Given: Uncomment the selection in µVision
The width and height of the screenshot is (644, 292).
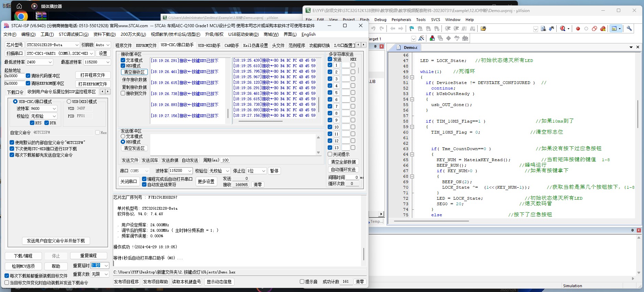Looking at the screenshot, I should [x=473, y=29].
